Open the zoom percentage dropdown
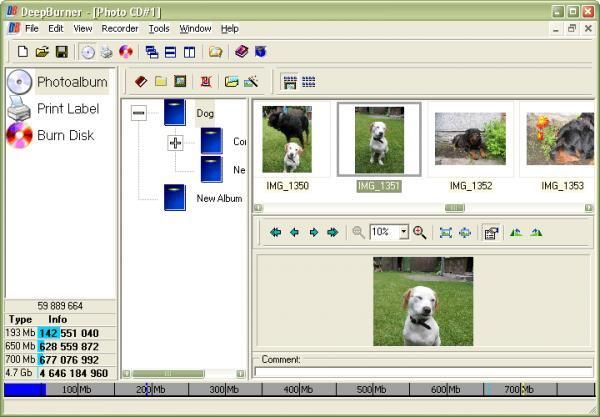600x417 pixels. (x=404, y=232)
